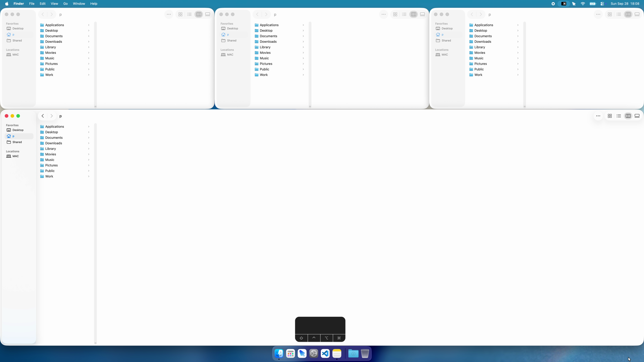Open Launchpad from the Dock

tap(291, 354)
